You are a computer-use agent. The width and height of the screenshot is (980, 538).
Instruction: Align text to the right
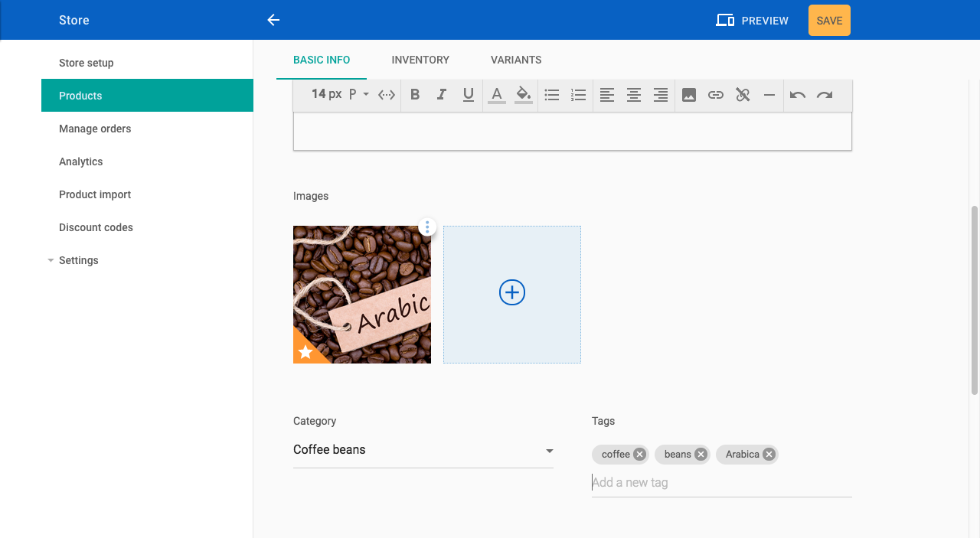click(661, 95)
